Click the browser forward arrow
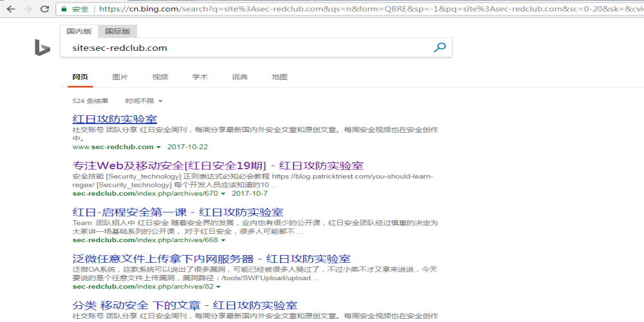 (28, 8)
